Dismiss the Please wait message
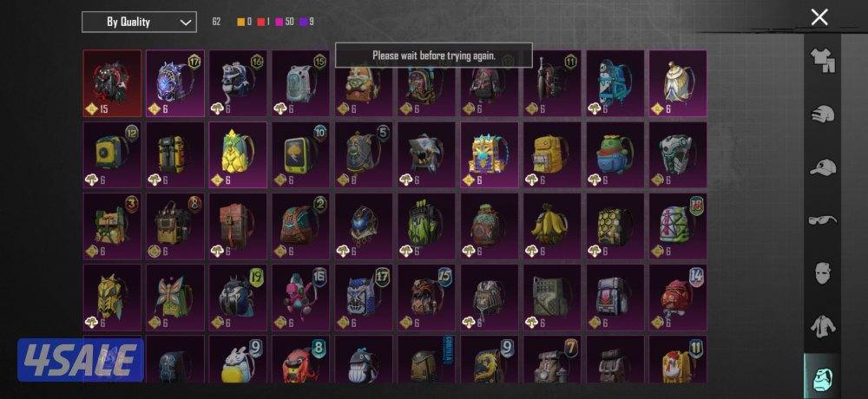The width and height of the screenshot is (868, 399). [x=433, y=56]
